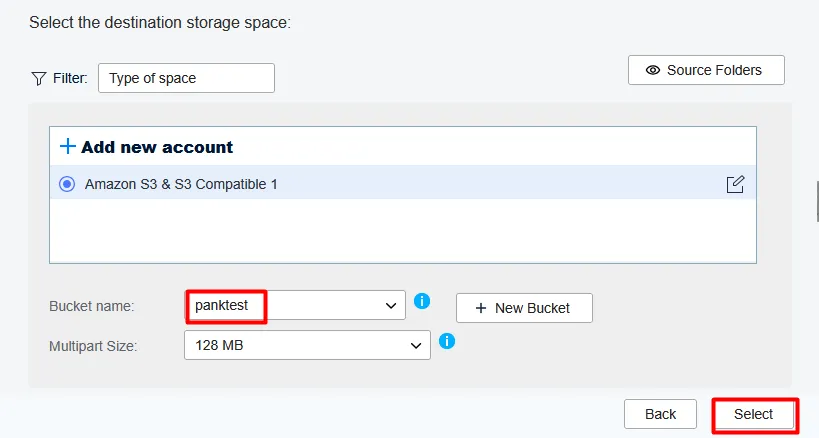Open the Bucket name dropdown

295,305
